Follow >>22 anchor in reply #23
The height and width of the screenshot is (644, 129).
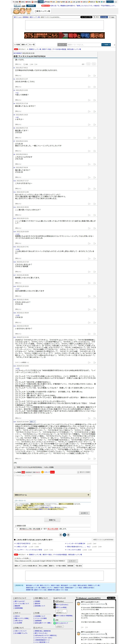[x=17, y=368]
